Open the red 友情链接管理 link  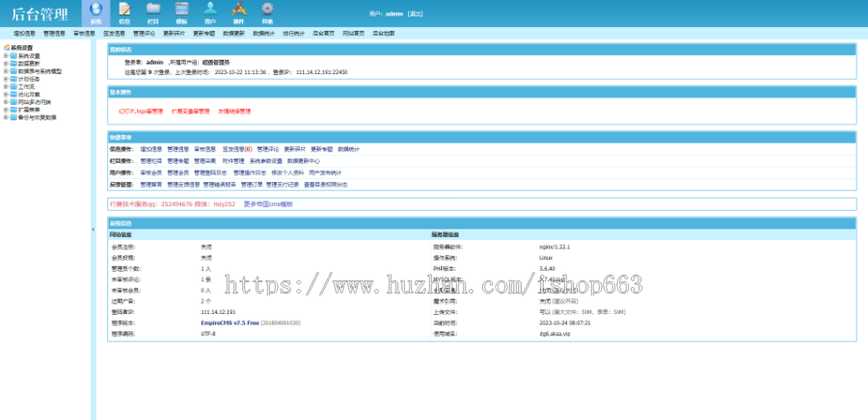pos(234,111)
